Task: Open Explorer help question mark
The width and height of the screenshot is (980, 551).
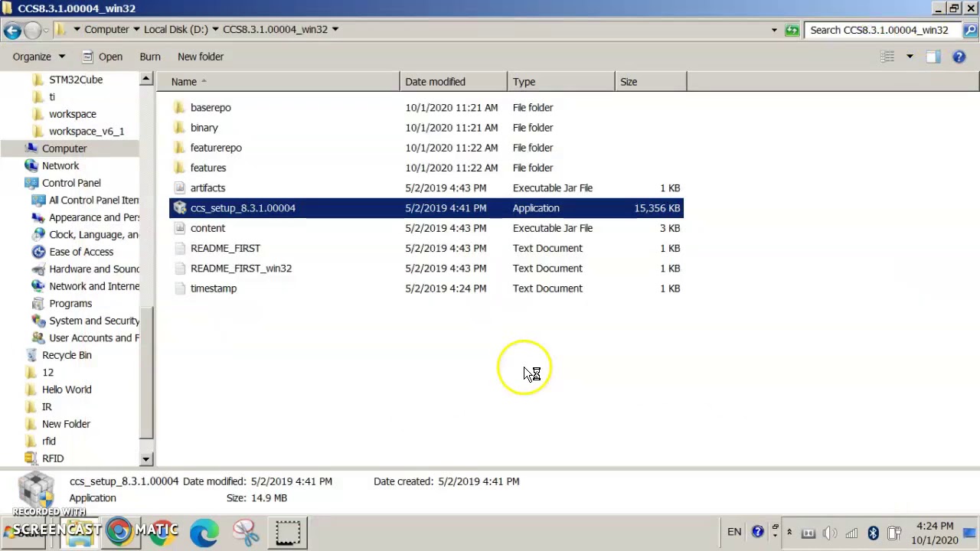Action: 959,57
